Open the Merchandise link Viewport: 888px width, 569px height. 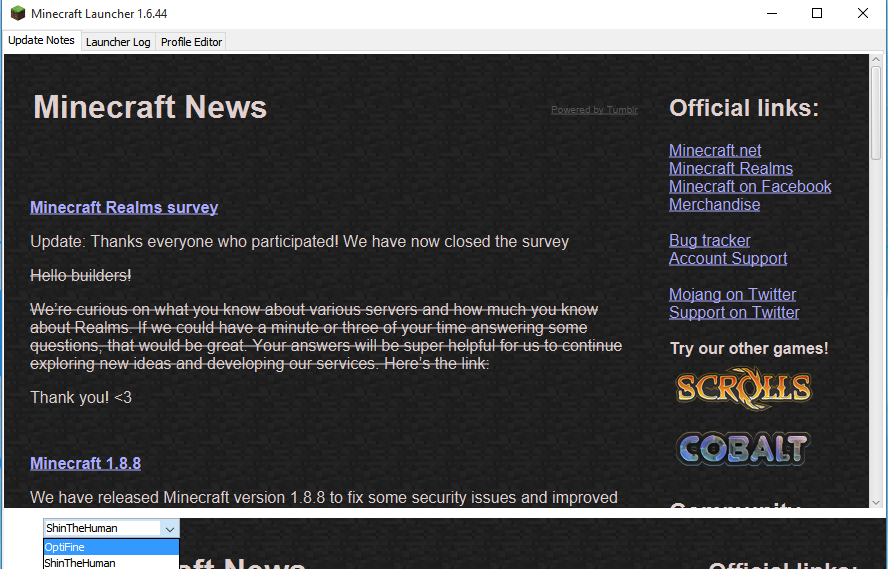point(714,205)
